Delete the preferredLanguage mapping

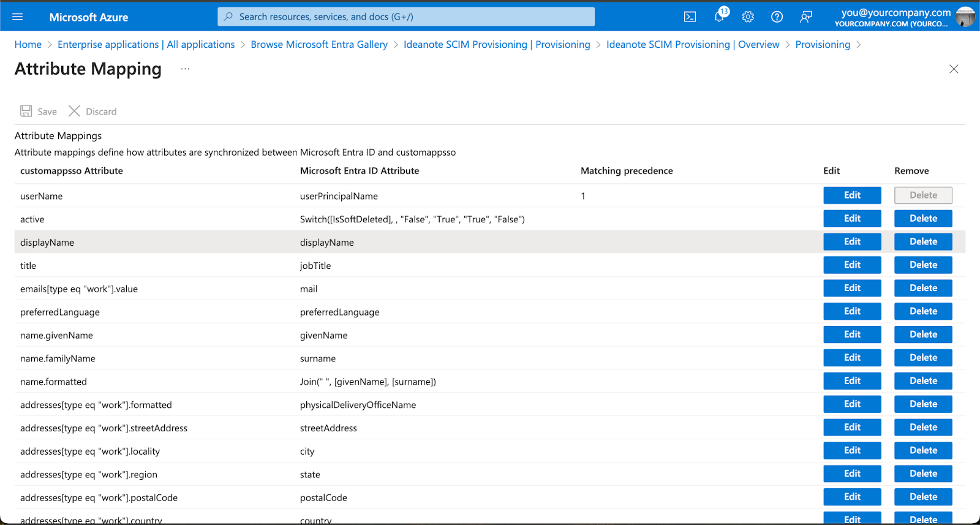coord(923,311)
